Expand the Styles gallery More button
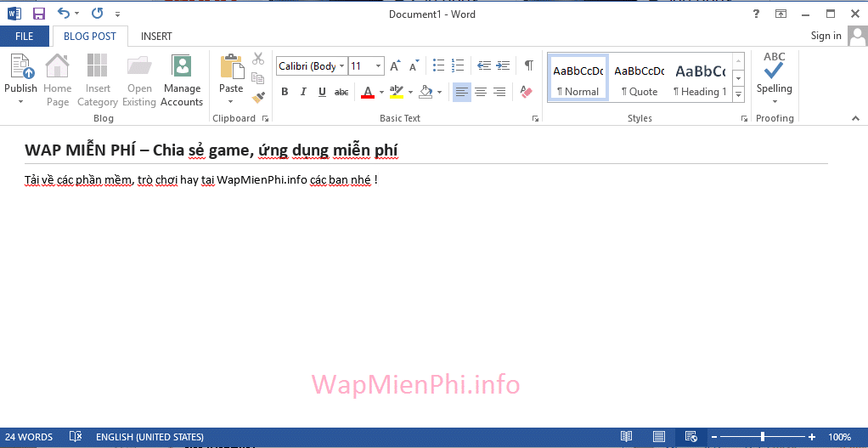The height and width of the screenshot is (448, 868). pos(738,95)
